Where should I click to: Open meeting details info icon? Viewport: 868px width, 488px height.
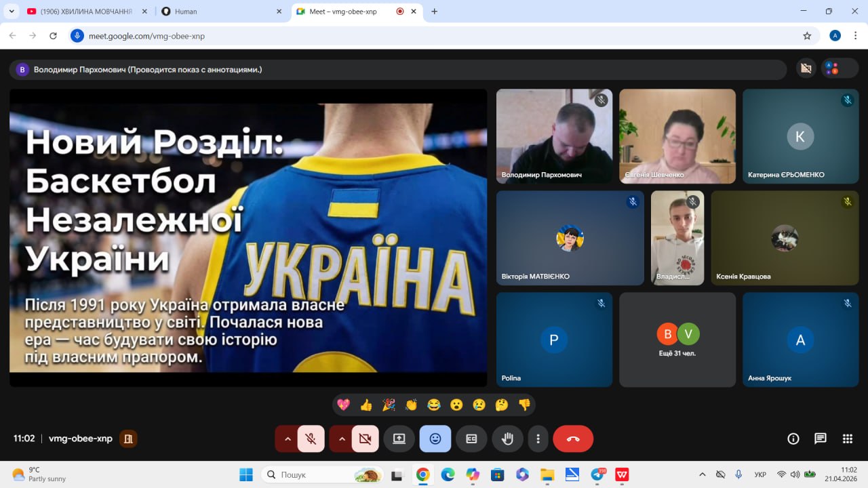(793, 439)
